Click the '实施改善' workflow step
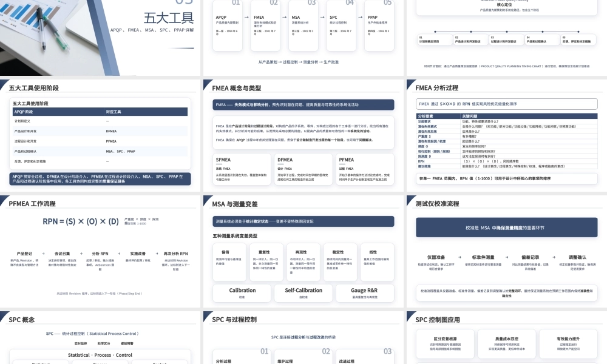This screenshot has height=364, width=607. [138, 257]
